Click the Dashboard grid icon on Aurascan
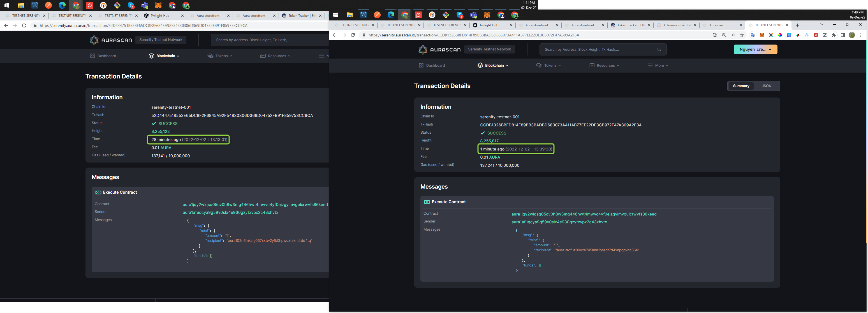This screenshot has width=868, height=313. point(421,65)
